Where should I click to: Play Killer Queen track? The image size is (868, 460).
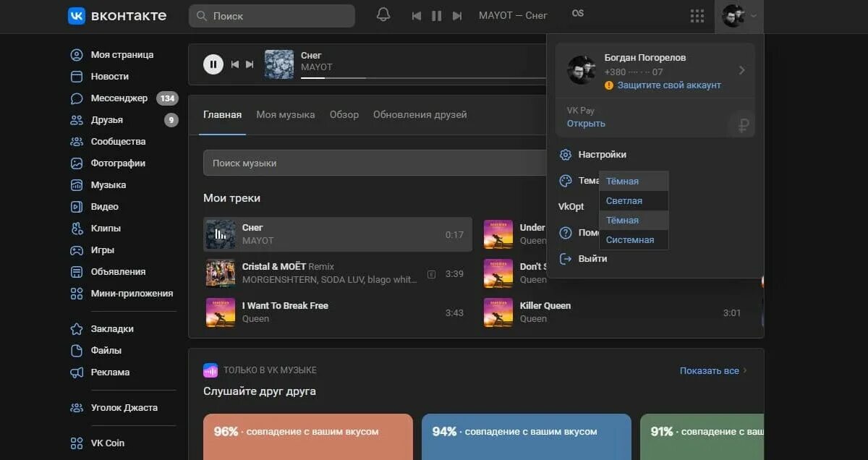click(x=616, y=312)
